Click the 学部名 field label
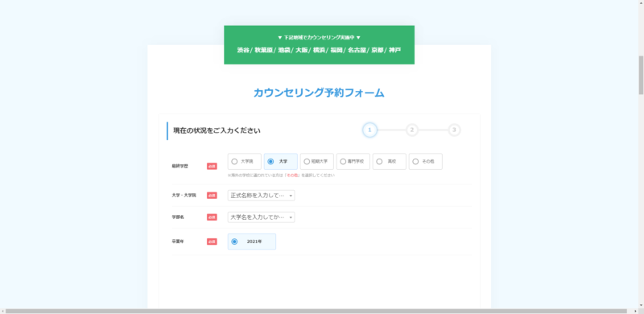This screenshot has width=644, height=314. click(x=177, y=217)
